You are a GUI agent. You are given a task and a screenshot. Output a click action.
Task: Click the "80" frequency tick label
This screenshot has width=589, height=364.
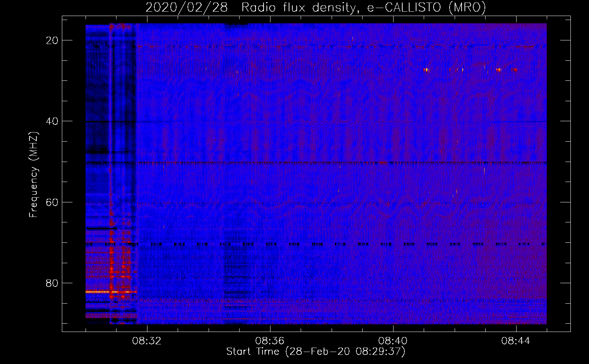point(52,283)
